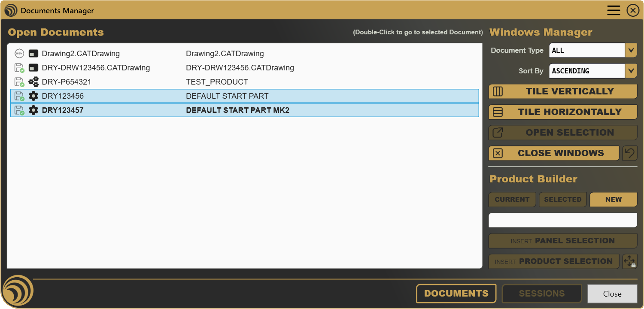This screenshot has width=644, height=309.
Task: Click the move-lock icon beside Insert Product Selection
Action: [630, 261]
